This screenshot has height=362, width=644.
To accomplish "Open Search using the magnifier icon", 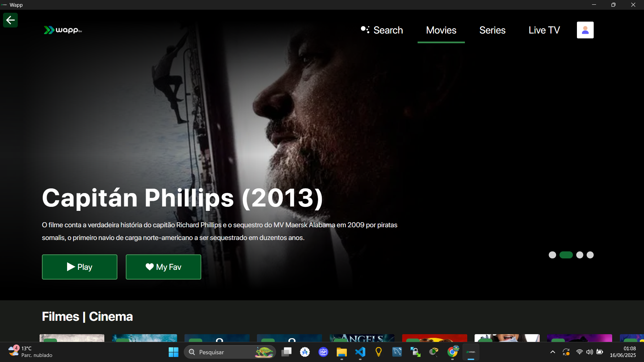I will [x=365, y=30].
